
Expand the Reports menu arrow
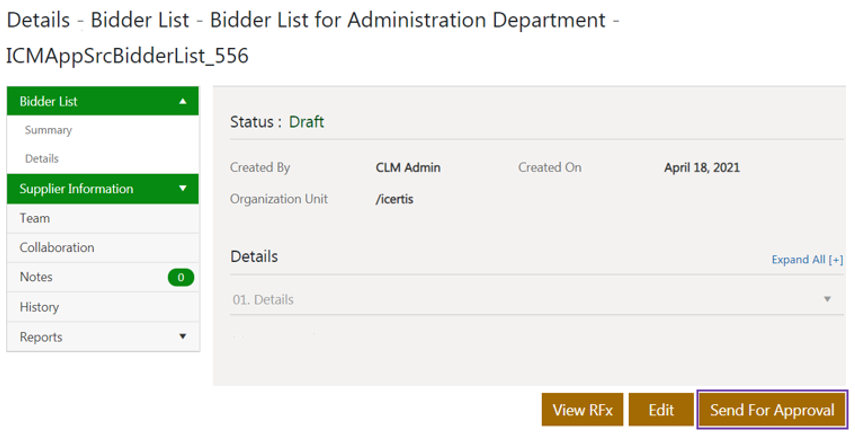[x=183, y=337]
